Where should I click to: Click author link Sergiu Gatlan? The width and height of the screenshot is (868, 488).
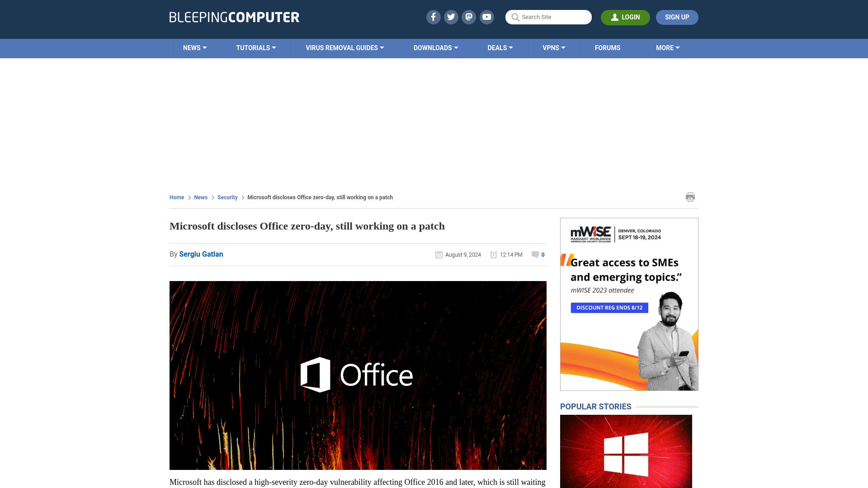click(201, 254)
